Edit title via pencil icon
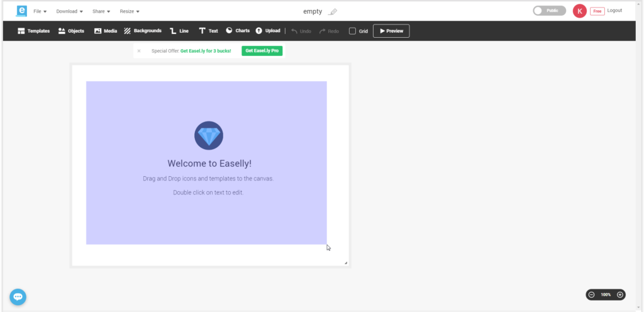 [x=333, y=12]
